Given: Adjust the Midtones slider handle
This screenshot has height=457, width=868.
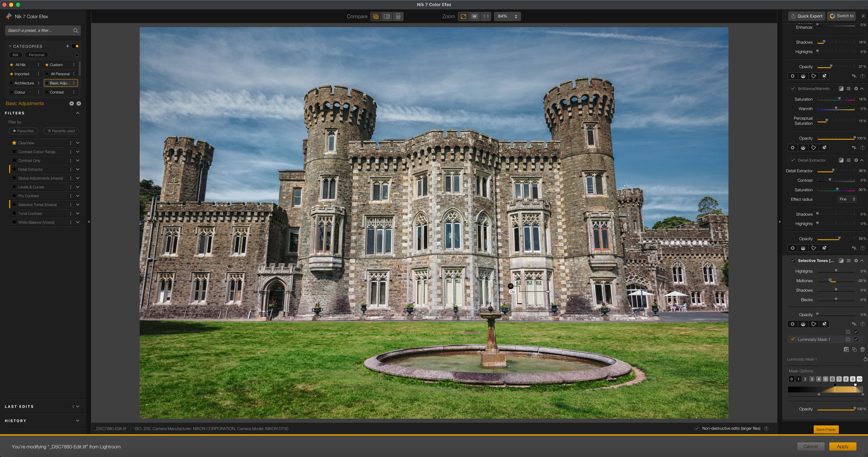Looking at the screenshot, I should point(830,280).
